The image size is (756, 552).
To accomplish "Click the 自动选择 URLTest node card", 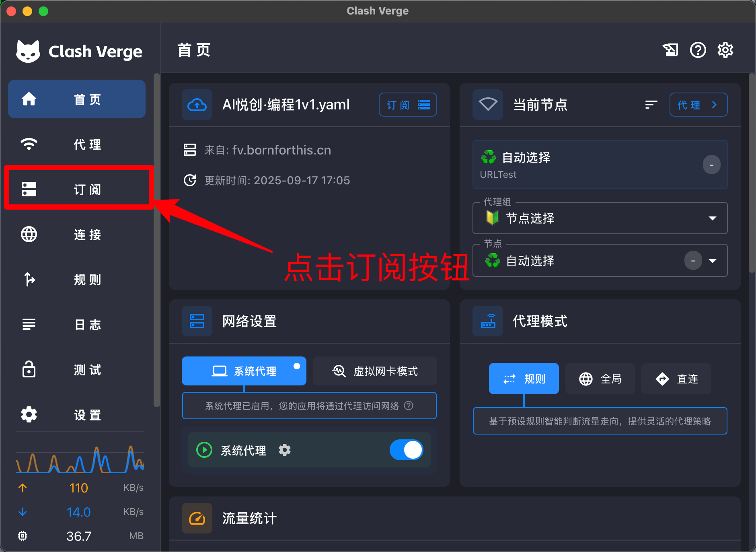I will point(600,165).
